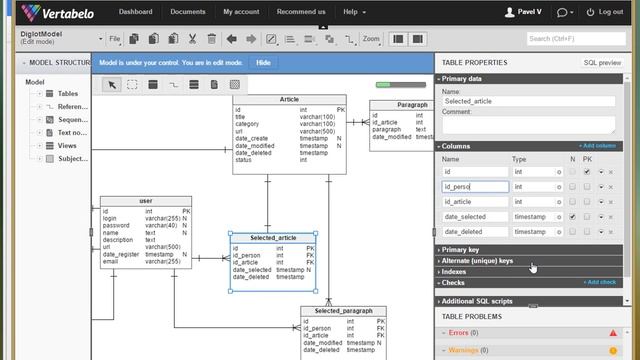Open the type picker for the id_article column
The width and height of the screenshot is (640, 360).
(x=559, y=202)
